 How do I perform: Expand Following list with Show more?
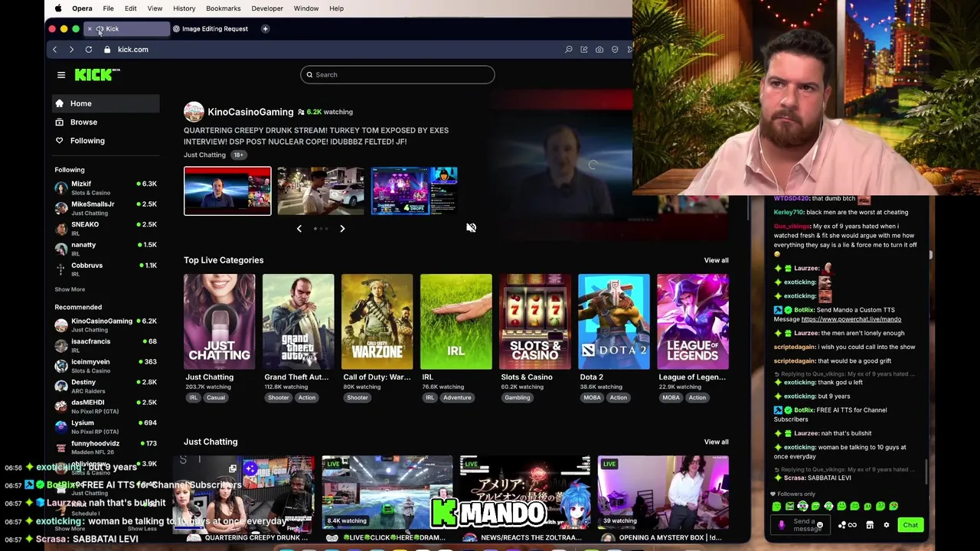coord(70,289)
